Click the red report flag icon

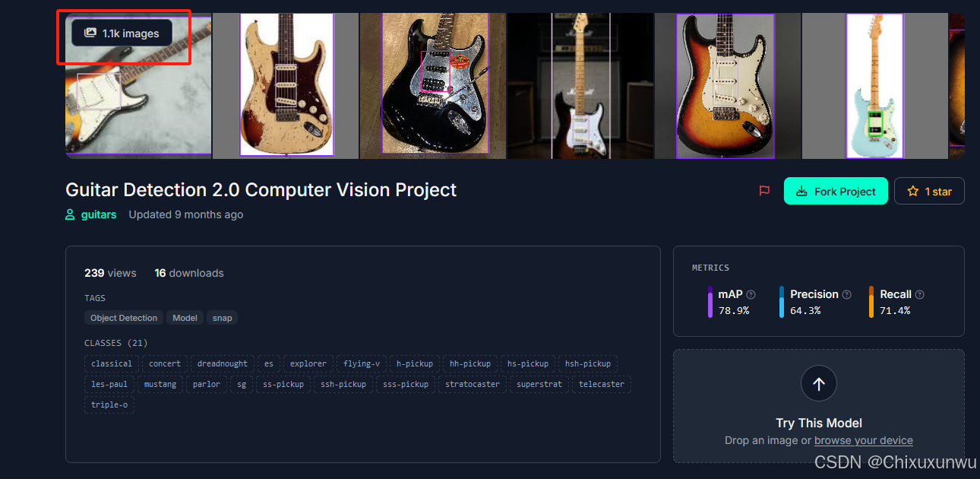tap(764, 192)
